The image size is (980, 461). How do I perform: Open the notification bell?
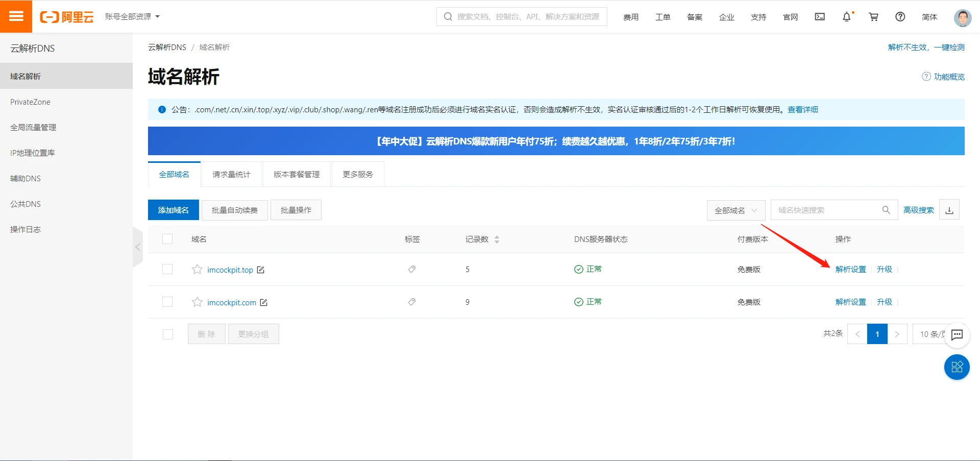click(847, 17)
